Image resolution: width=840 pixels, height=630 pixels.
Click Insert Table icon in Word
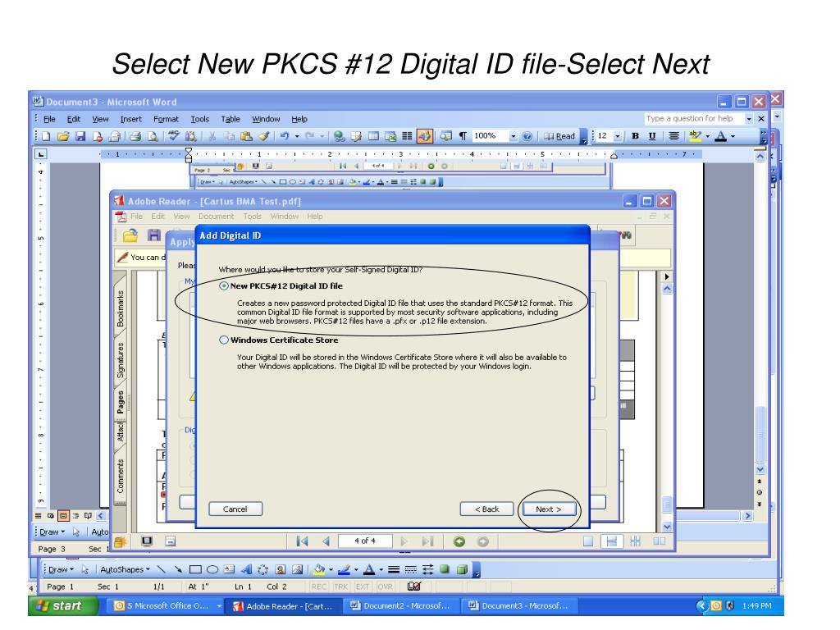[373, 136]
